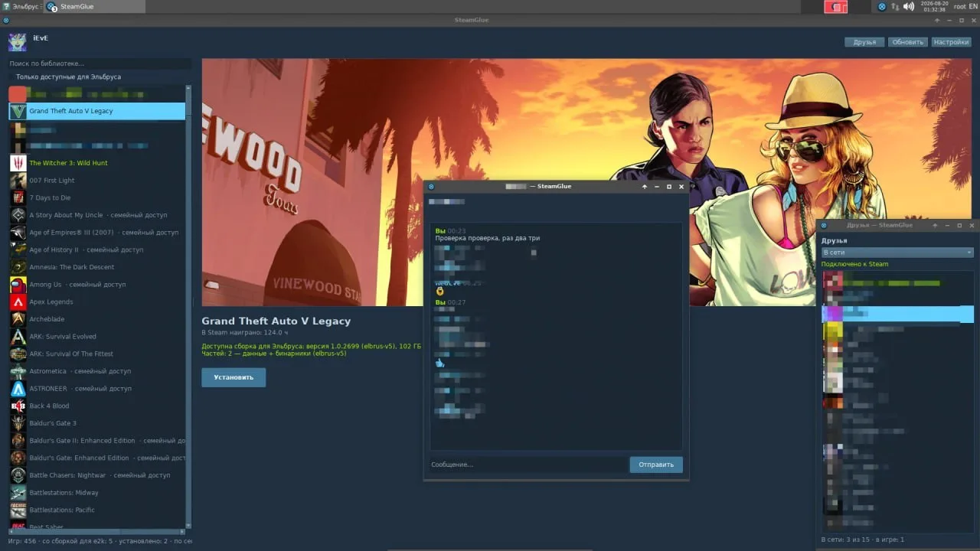Screen dimensions: 980x551
Task: Click the volume speaker icon in system tray
Action: (x=909, y=7)
